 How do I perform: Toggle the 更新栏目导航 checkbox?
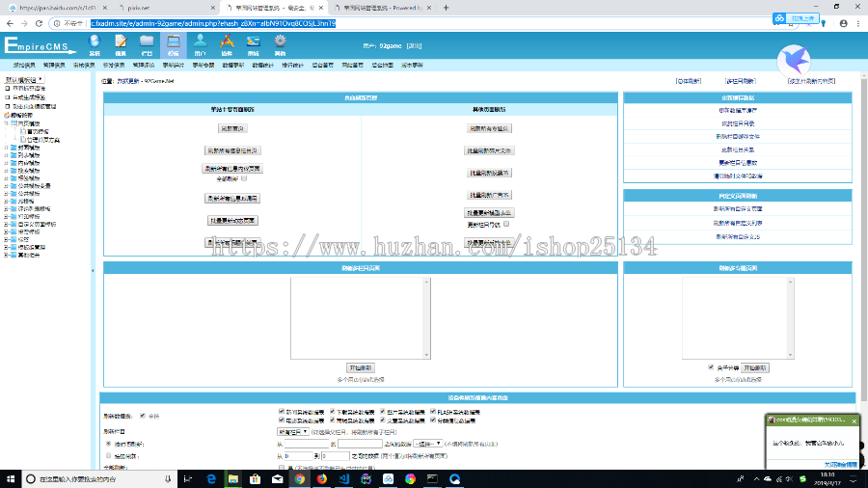pyautogui.click(x=506, y=224)
